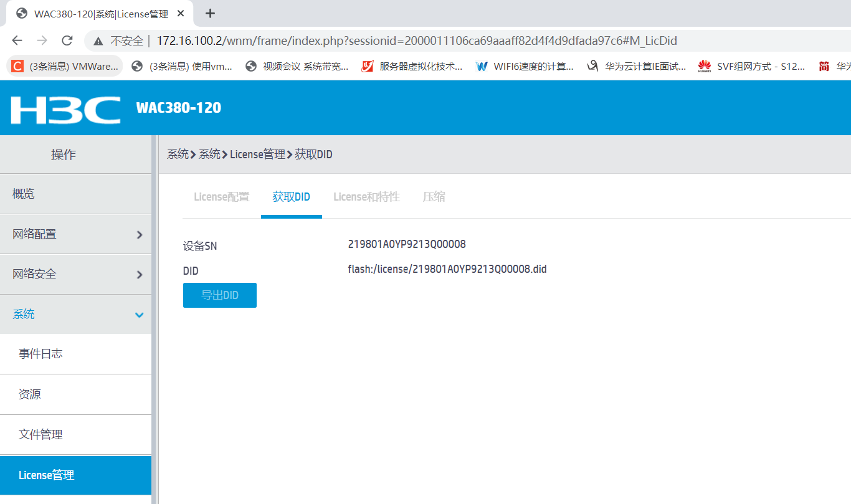The image size is (851, 504).
Task: Click the H3C logo
Action: point(65,110)
